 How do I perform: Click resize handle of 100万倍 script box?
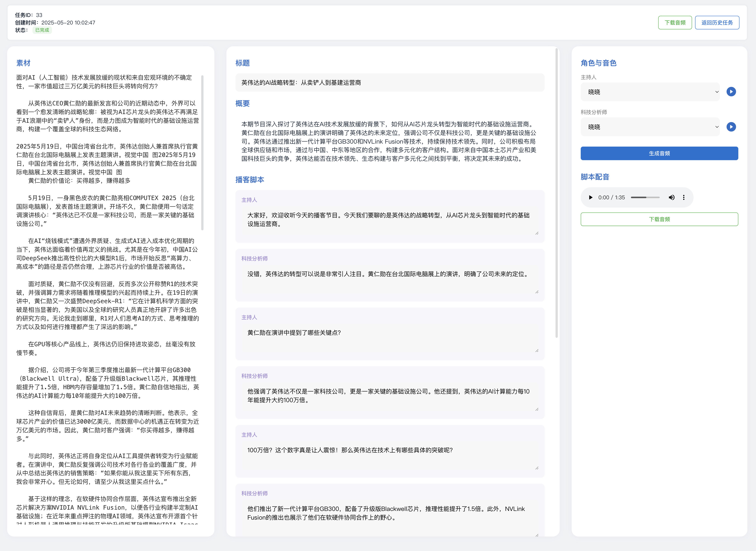point(537,468)
